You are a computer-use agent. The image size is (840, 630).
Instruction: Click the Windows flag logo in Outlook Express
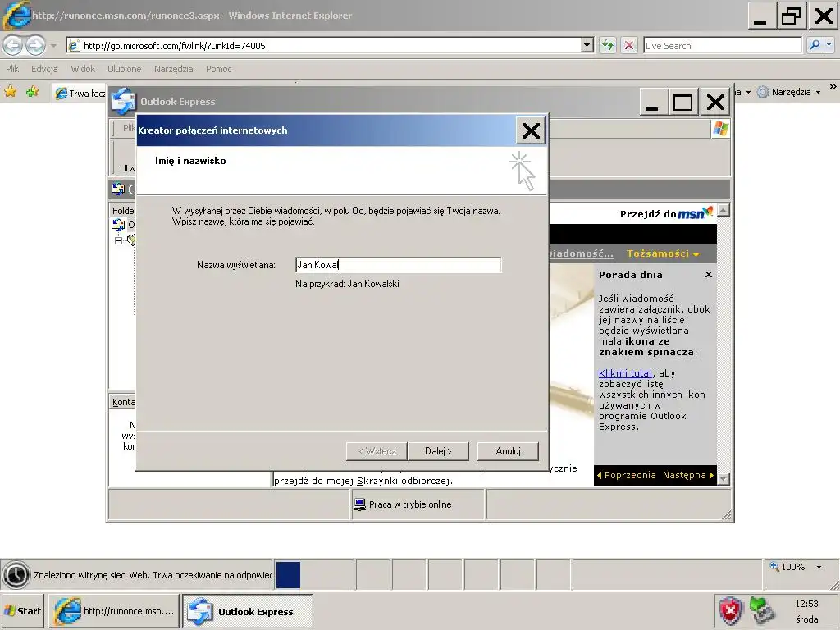pyautogui.click(x=720, y=129)
